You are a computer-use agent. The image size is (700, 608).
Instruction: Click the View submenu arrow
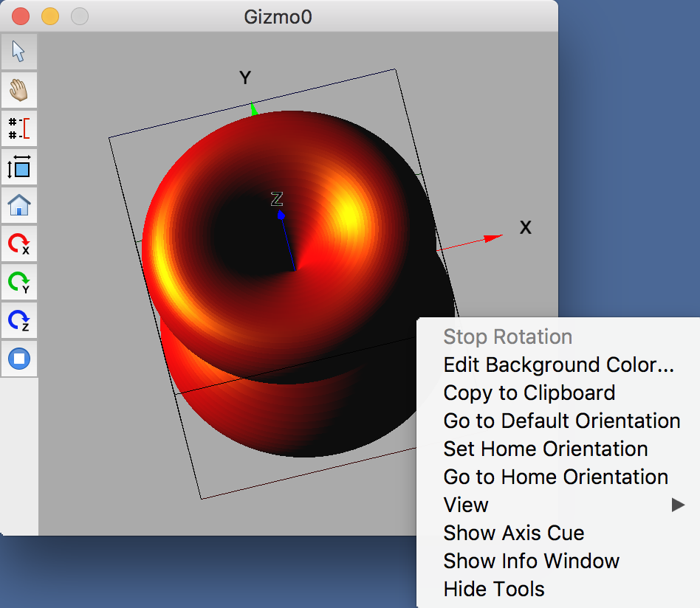click(x=678, y=505)
